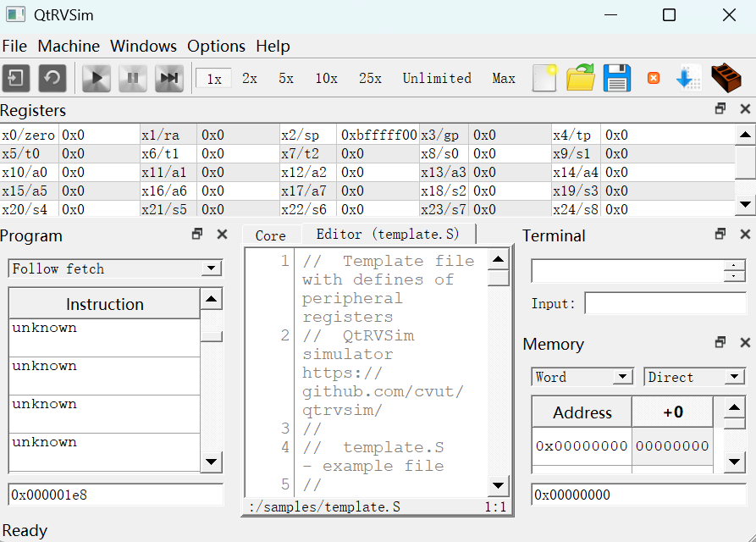Click the brick-shaped Build icon
This screenshot has width=756, height=542.
726,78
